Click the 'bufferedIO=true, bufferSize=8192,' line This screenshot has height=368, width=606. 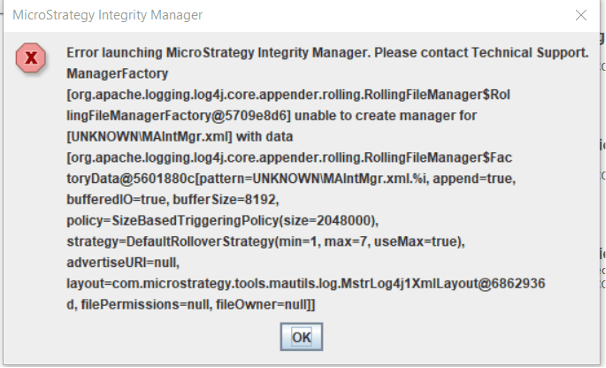click(173, 199)
